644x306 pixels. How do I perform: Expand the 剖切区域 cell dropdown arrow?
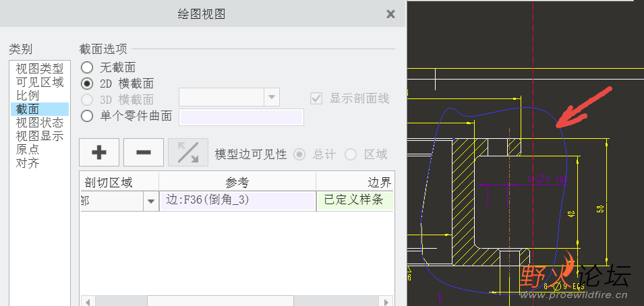(x=151, y=202)
